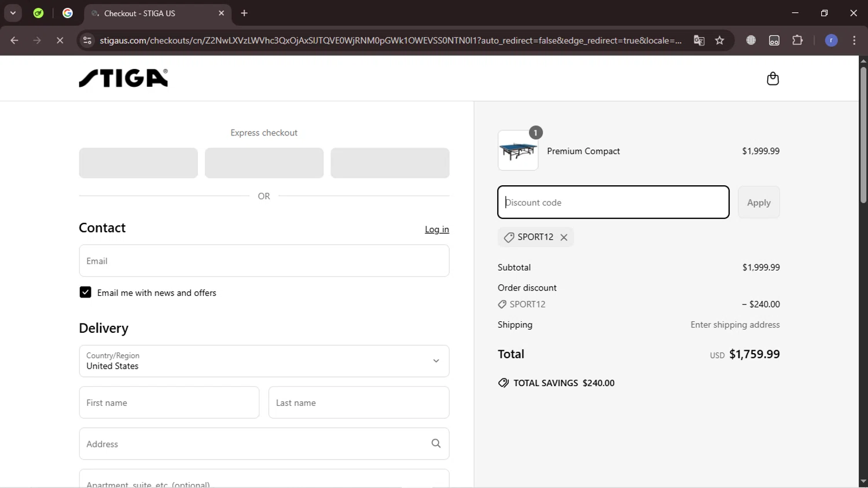Click the Order discount label
The width and height of the screenshot is (868, 488).
pyautogui.click(x=527, y=288)
